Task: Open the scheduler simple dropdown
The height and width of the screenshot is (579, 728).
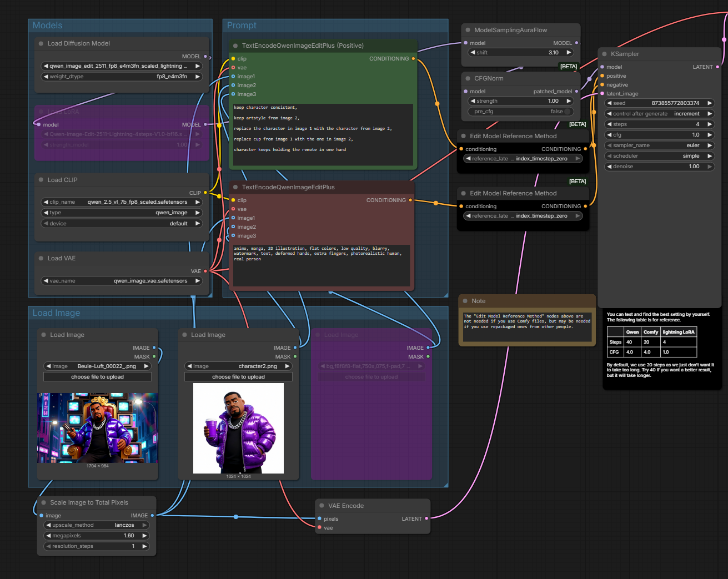Action: pos(659,156)
